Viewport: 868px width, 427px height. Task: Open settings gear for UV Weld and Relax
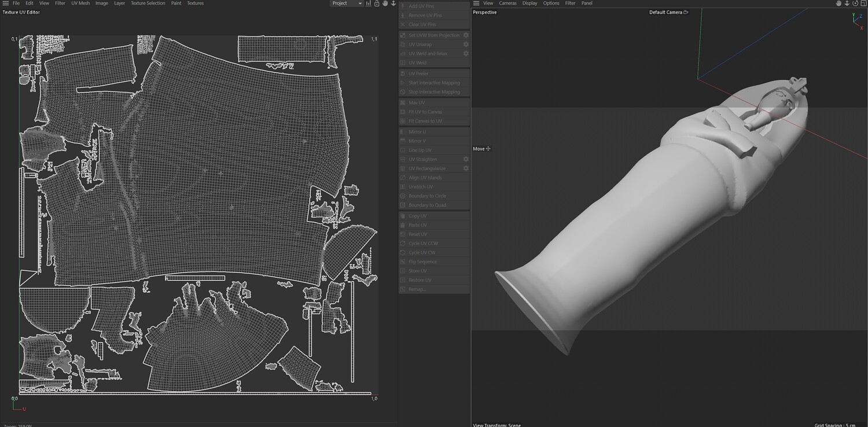click(x=466, y=54)
